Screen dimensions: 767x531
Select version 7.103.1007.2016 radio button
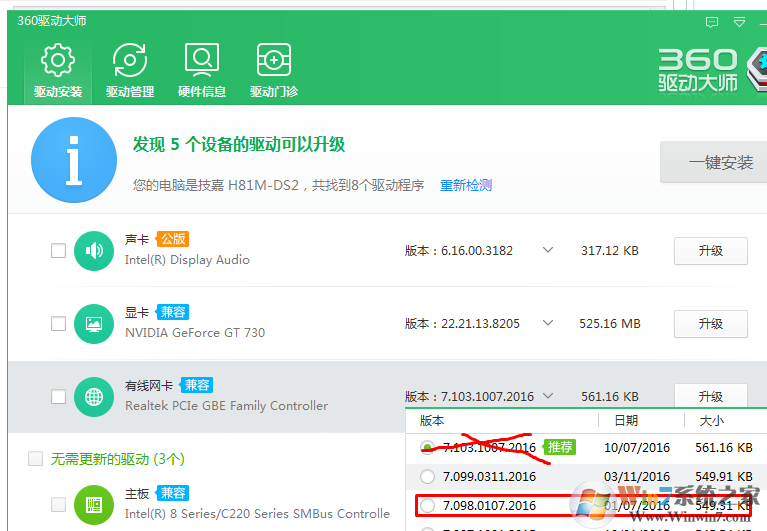428,447
